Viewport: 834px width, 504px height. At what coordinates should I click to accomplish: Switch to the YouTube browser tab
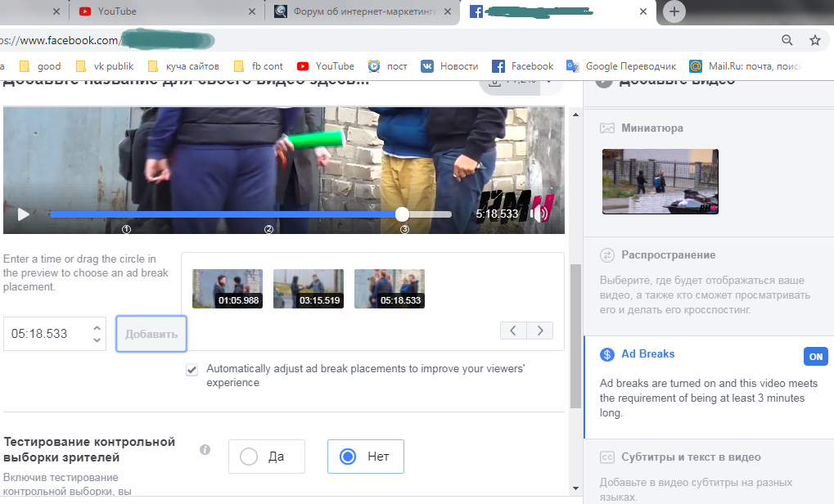[x=165, y=11]
